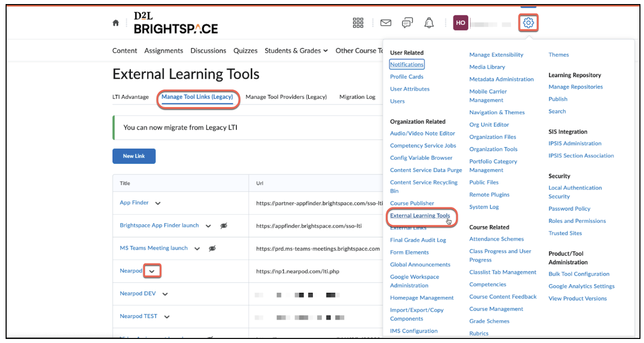Image resolution: width=644 pixels, height=343 pixels.
Task: Open update alerts bell icon
Action: pyautogui.click(x=429, y=23)
